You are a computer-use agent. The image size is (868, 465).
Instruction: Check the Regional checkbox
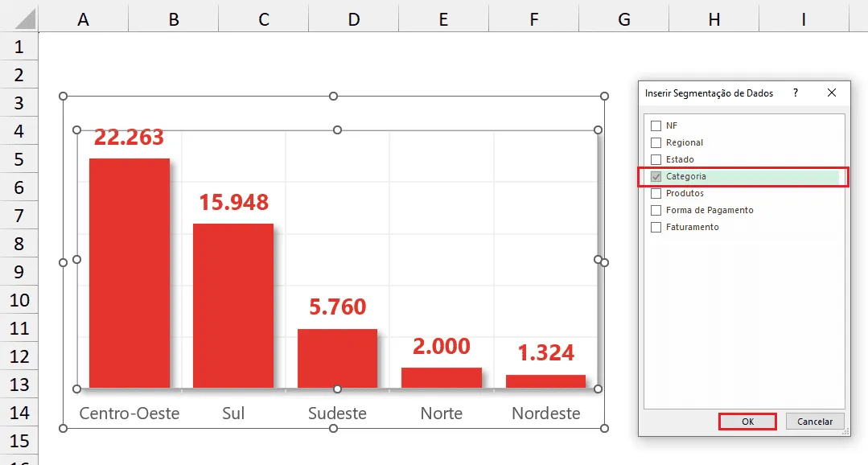click(656, 143)
